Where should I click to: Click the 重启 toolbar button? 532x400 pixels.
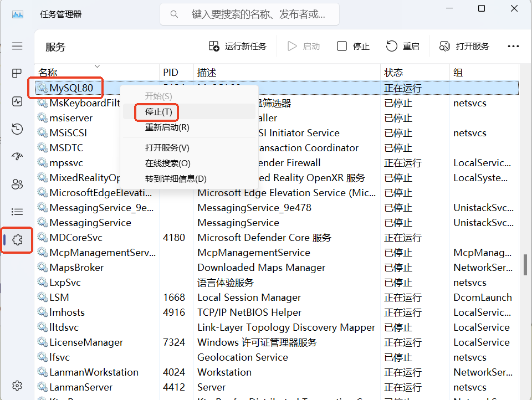coord(403,46)
